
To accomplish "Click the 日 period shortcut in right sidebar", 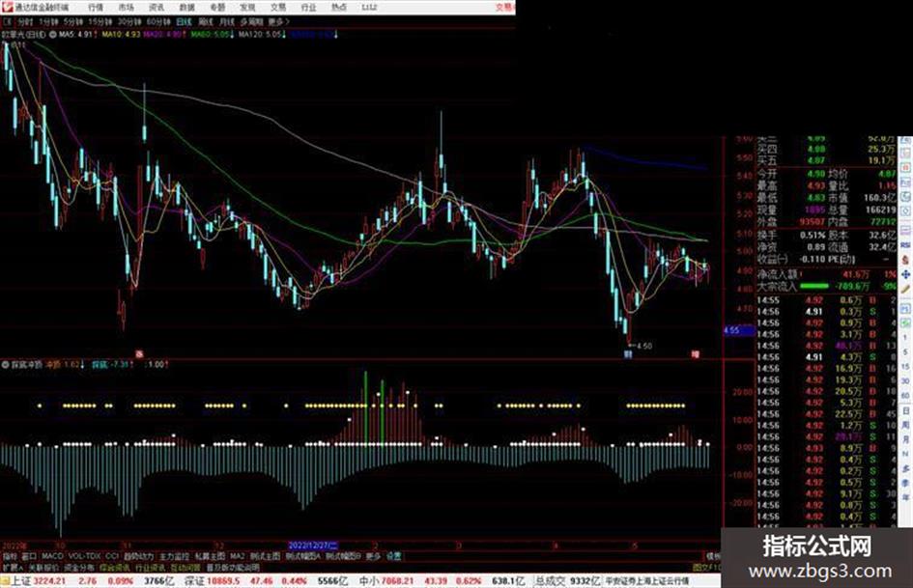I will coord(905,411).
